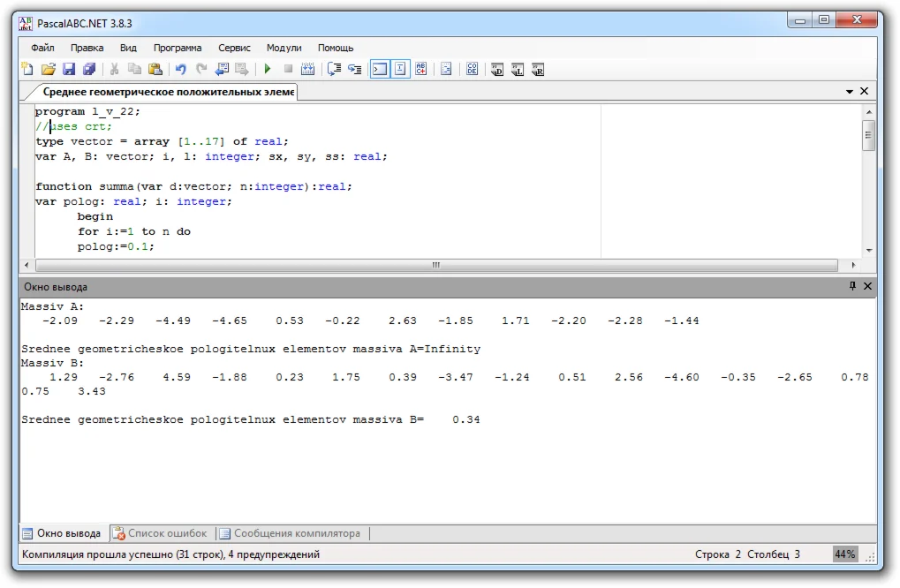Image resolution: width=900 pixels, height=588 pixels.
Task: Run the program with the green arrow
Action: point(267,69)
